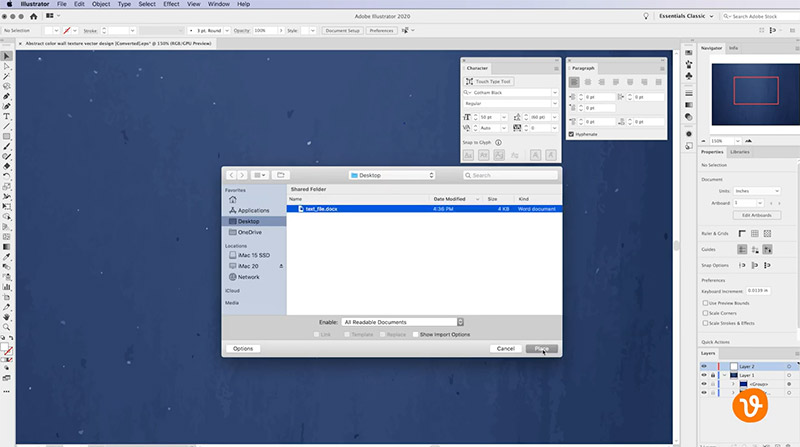Open the Transparency panel icon in the dock
Image resolution: width=800 pixels, height=447 pixels.
tap(689, 117)
